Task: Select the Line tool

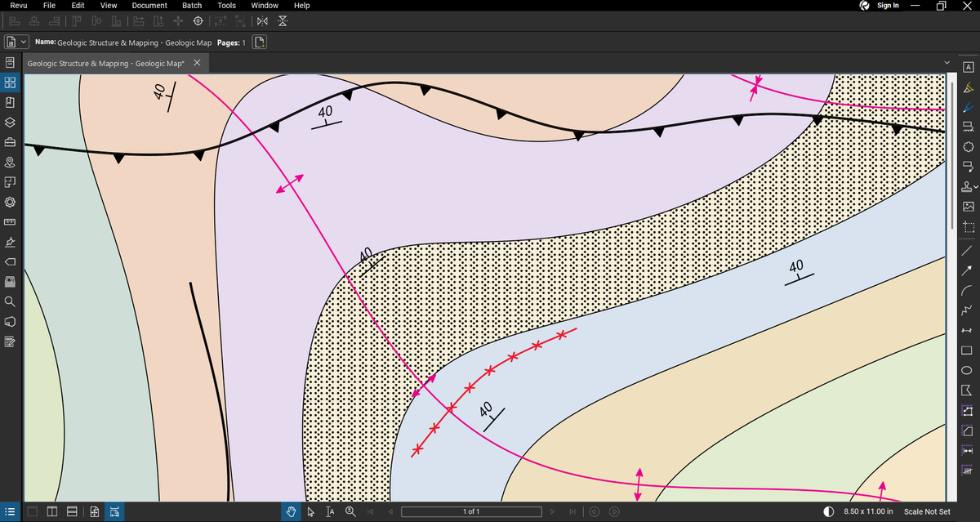Action: pos(968,251)
